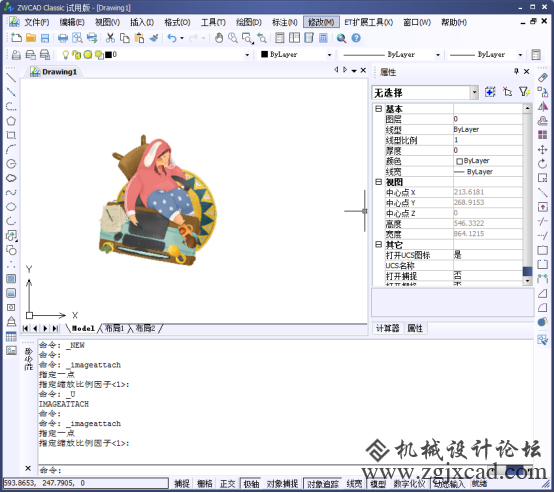Select the Polygon draw tool

click(x=11, y=121)
